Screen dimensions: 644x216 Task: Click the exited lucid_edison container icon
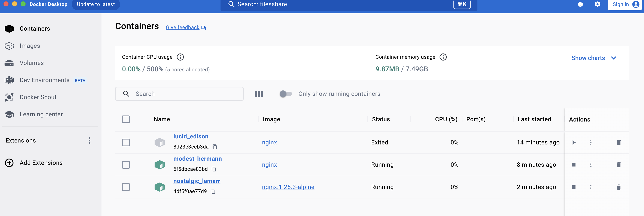point(160,142)
